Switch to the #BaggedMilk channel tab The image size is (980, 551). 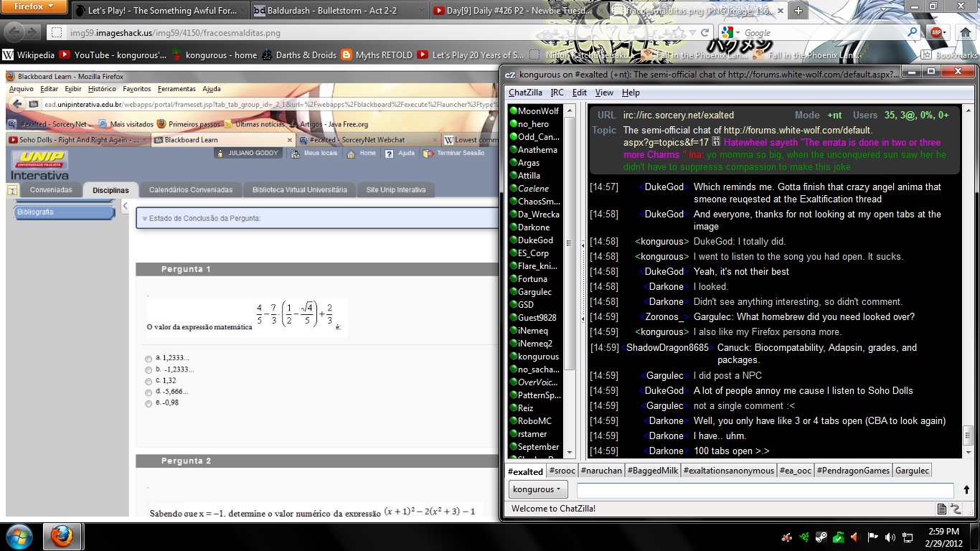(x=653, y=471)
